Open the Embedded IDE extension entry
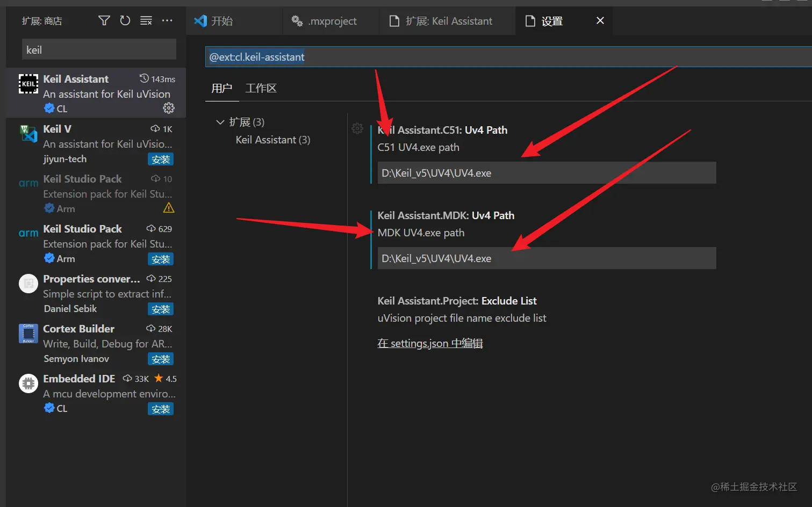Image resolution: width=812 pixels, height=507 pixels. click(96, 393)
